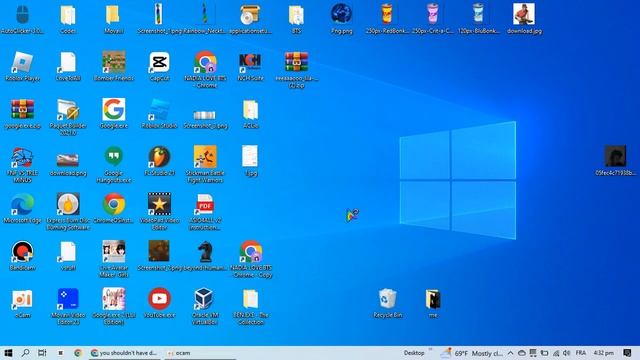Open the Windows Start menu
640x360 pixels.
8,353
